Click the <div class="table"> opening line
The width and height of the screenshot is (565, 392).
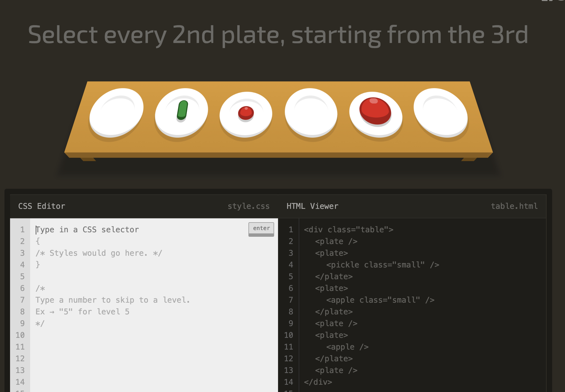click(348, 230)
